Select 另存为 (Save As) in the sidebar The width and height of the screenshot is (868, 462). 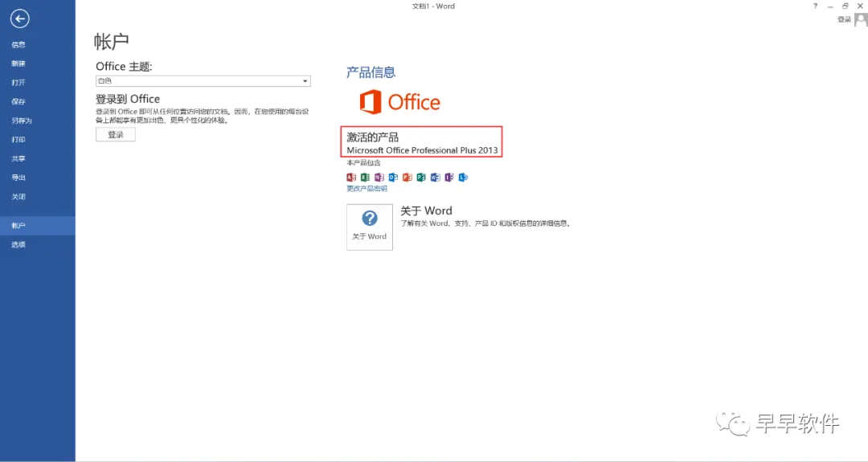pyautogui.click(x=38, y=121)
